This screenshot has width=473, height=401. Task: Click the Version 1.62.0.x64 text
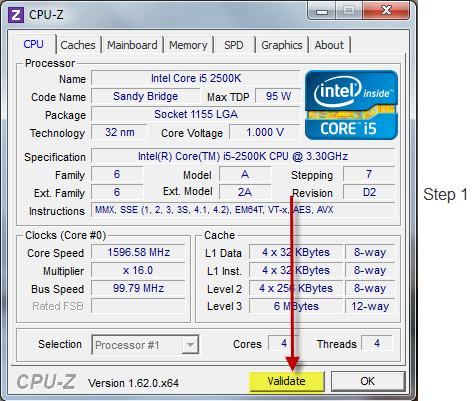click(x=133, y=383)
